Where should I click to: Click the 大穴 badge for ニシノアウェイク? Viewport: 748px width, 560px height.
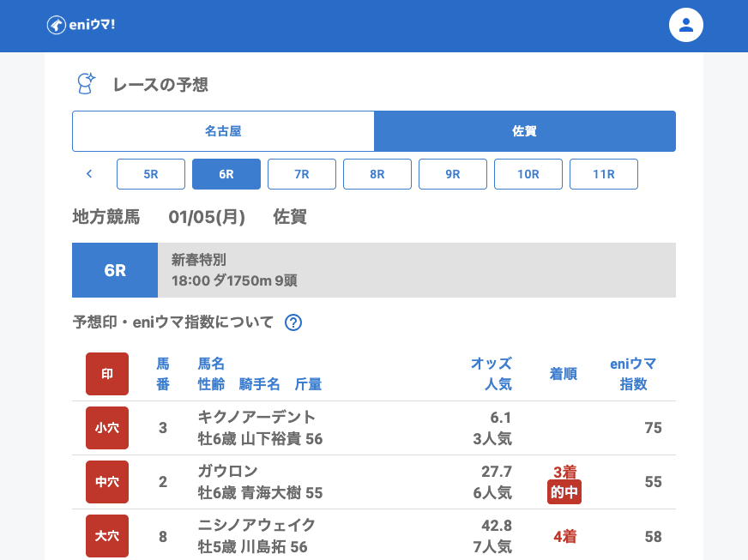pos(107,535)
